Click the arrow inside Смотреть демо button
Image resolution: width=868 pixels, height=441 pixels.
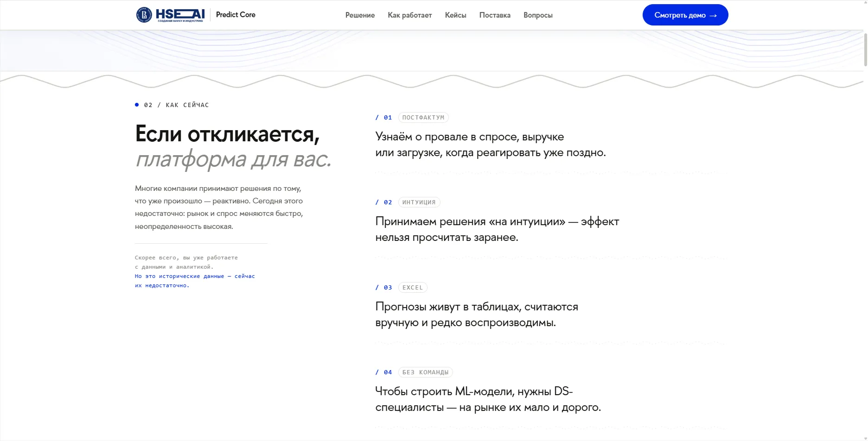[713, 15]
